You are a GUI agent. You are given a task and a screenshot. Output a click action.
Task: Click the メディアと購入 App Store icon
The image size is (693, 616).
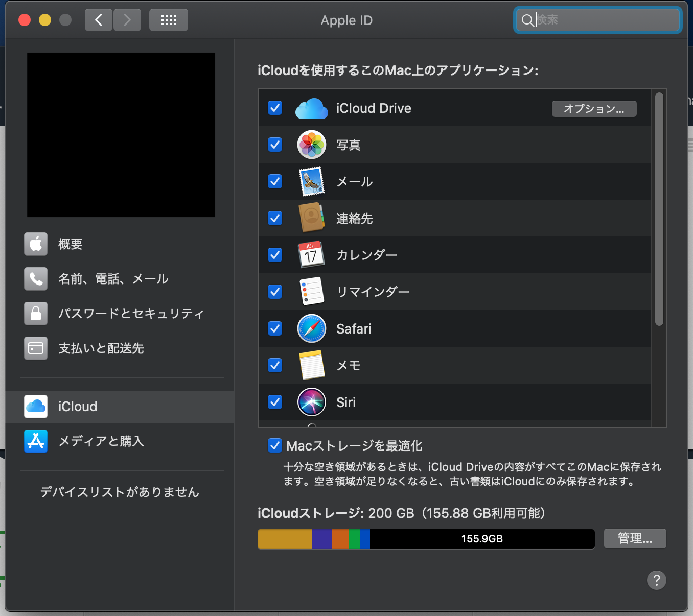tap(36, 441)
